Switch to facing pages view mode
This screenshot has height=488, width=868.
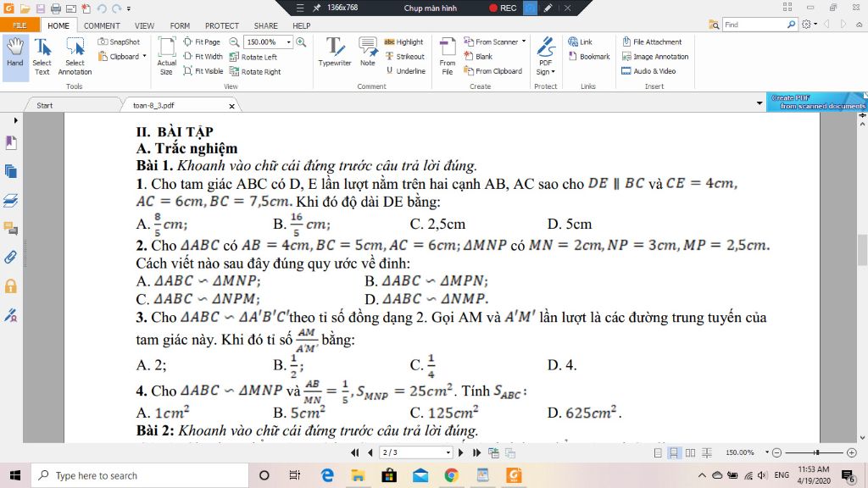(x=690, y=452)
